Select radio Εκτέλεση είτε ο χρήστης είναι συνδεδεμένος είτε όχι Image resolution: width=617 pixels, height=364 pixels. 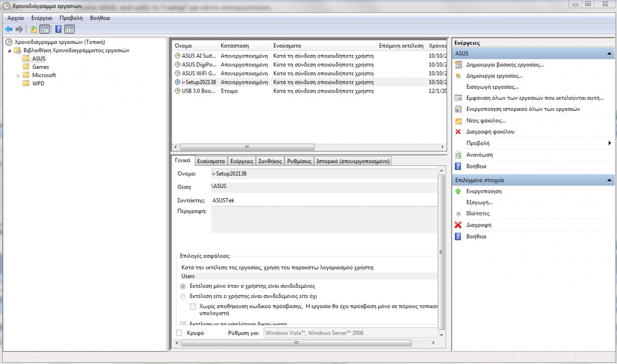click(183, 296)
